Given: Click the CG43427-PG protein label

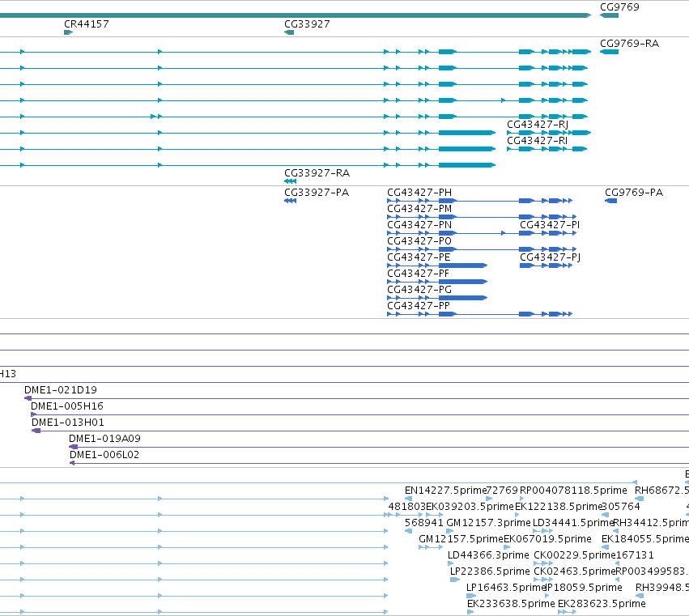Looking at the screenshot, I should coord(419,290).
